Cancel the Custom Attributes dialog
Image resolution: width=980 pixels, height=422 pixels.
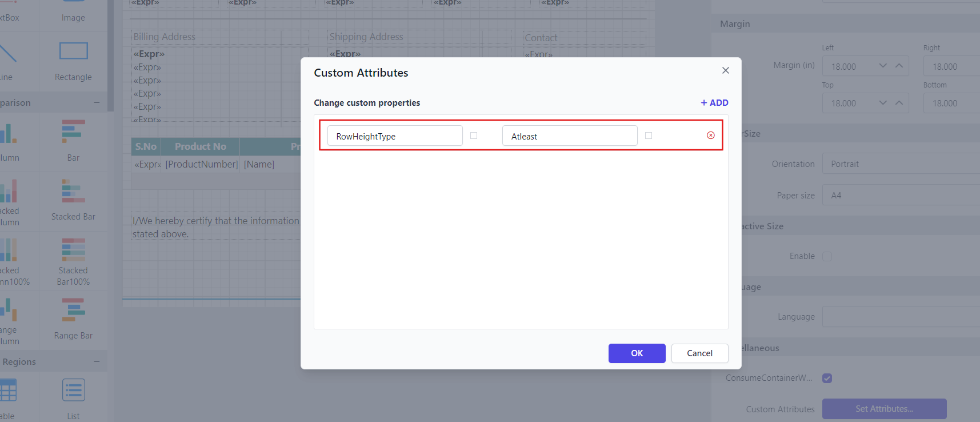tap(700, 353)
